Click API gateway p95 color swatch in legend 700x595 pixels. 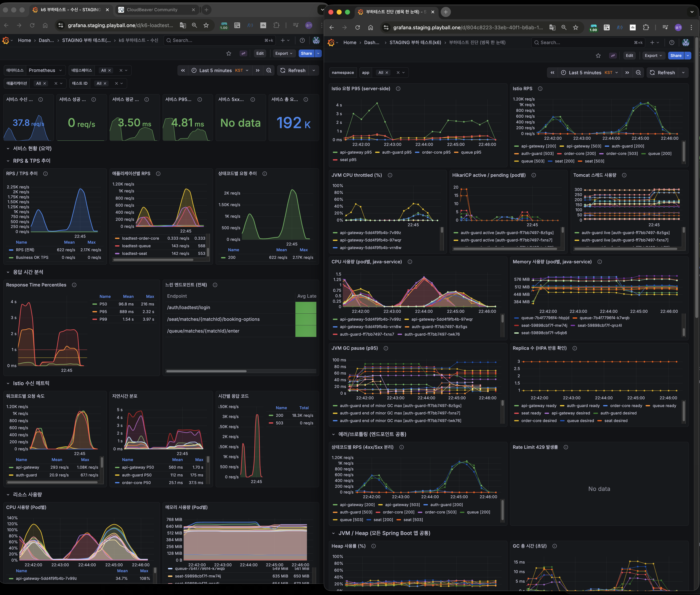(335, 153)
